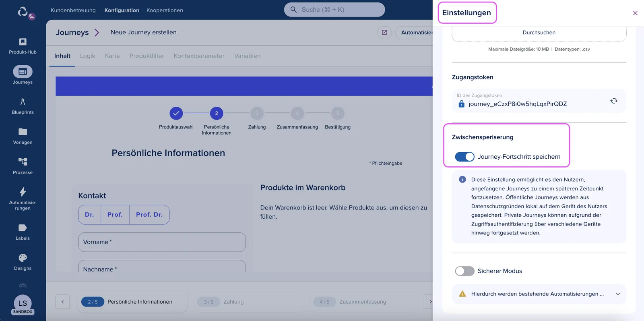This screenshot has height=321, width=644.
Task: Click the Produkte im Warenkorb heading
Action: pos(303,188)
